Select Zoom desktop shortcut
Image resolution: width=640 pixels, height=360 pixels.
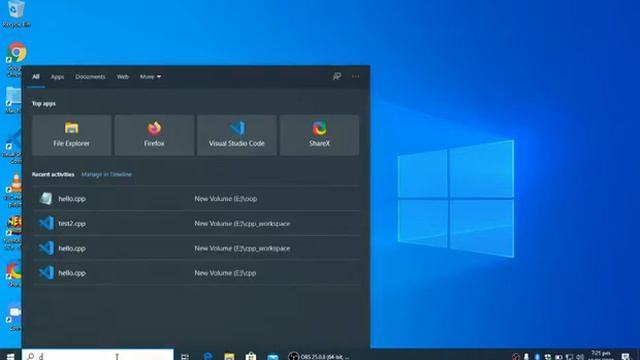(15, 317)
